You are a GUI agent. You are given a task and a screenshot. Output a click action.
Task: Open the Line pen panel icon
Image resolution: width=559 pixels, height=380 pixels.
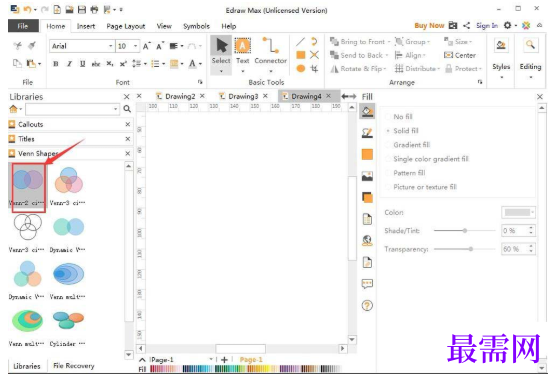367,133
